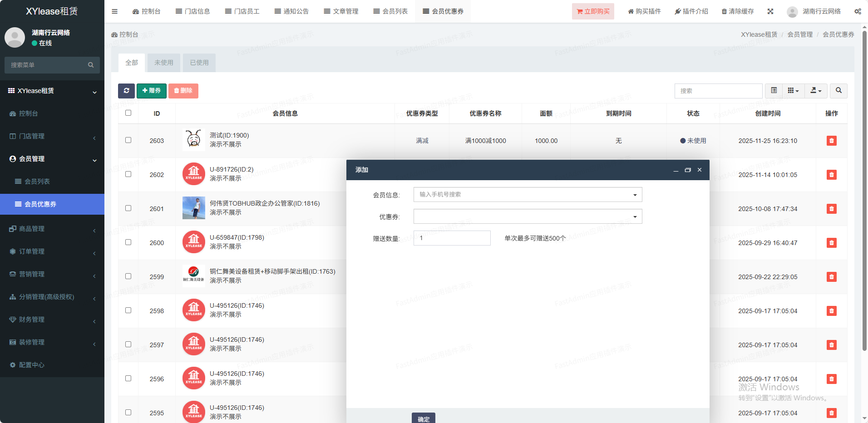Open the 通知公告 top navigation tab

pos(291,11)
